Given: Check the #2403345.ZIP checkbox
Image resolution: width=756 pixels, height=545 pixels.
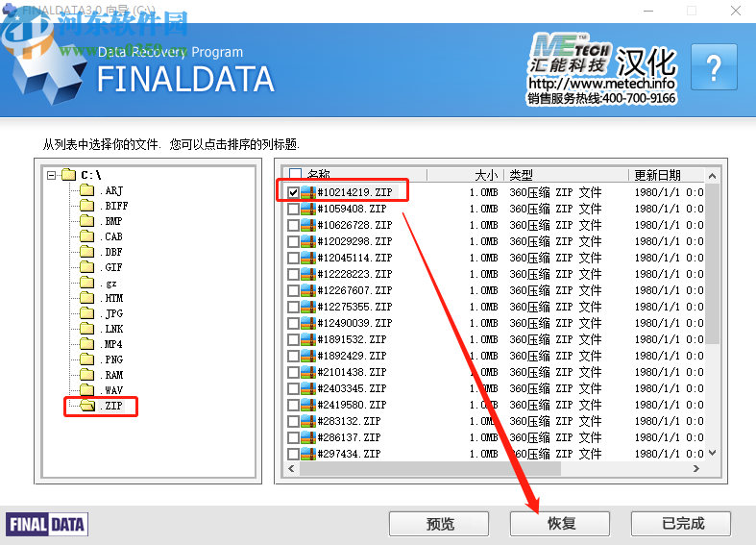Looking at the screenshot, I should coord(293,388).
